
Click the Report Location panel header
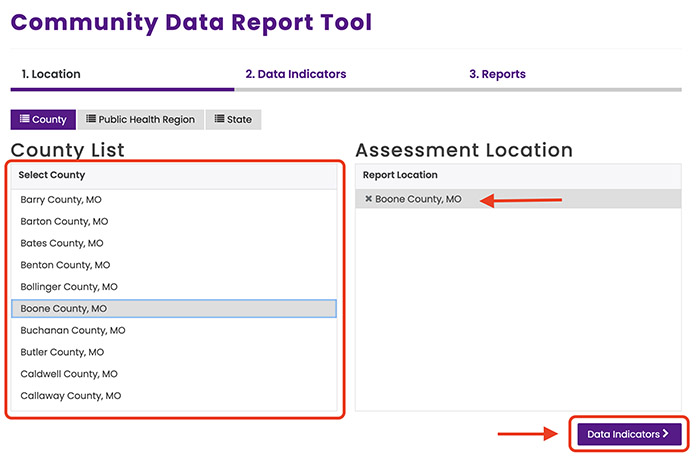(x=518, y=175)
